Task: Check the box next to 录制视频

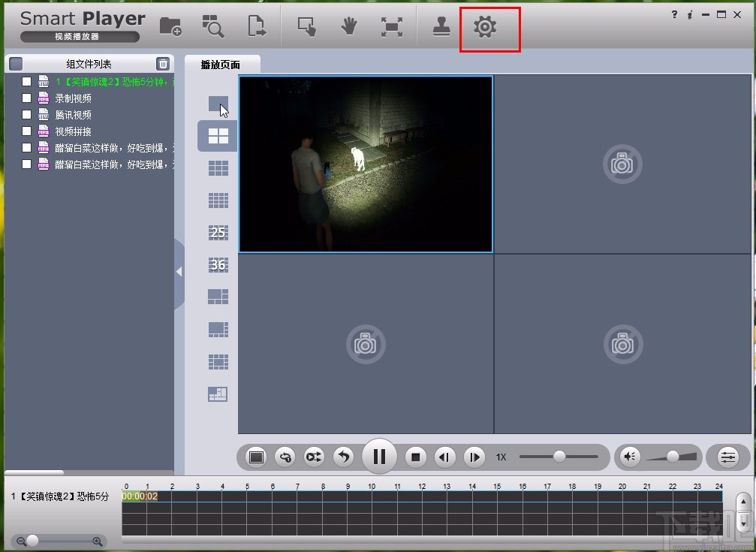Action: click(x=27, y=98)
